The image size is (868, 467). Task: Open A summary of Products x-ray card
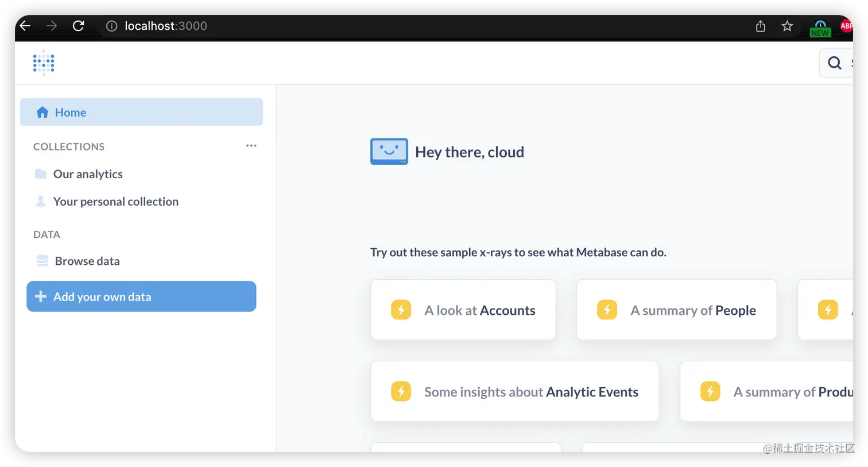766,391
